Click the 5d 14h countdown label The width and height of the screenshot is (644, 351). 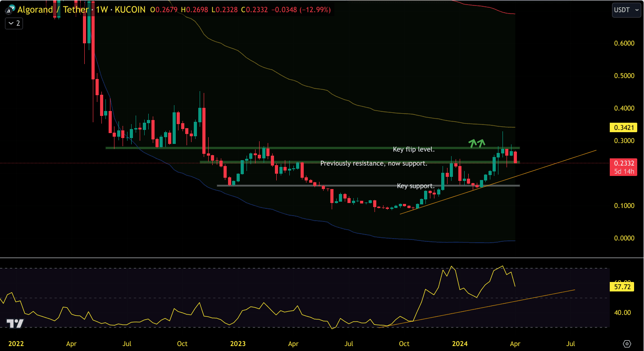point(623,171)
